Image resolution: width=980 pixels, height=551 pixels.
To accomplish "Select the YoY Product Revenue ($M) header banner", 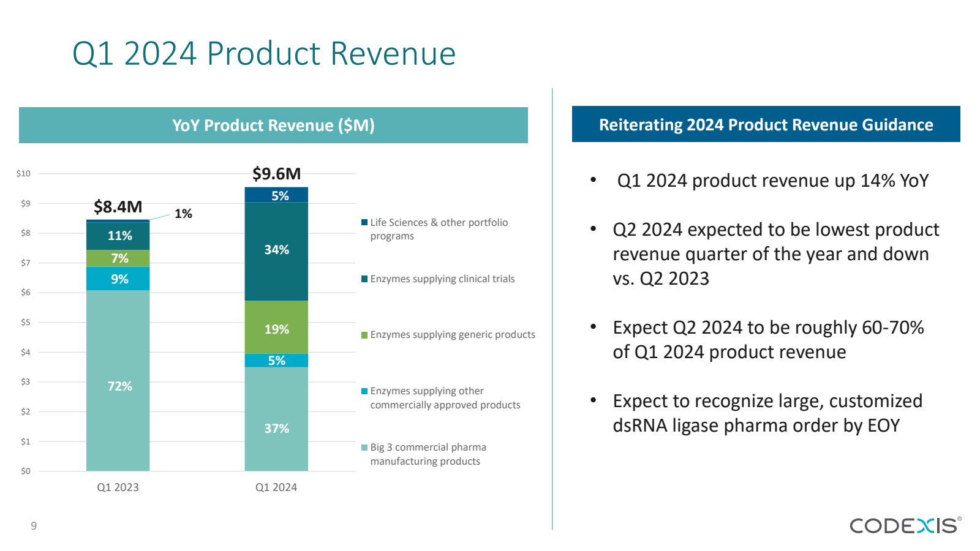I will click(x=273, y=126).
